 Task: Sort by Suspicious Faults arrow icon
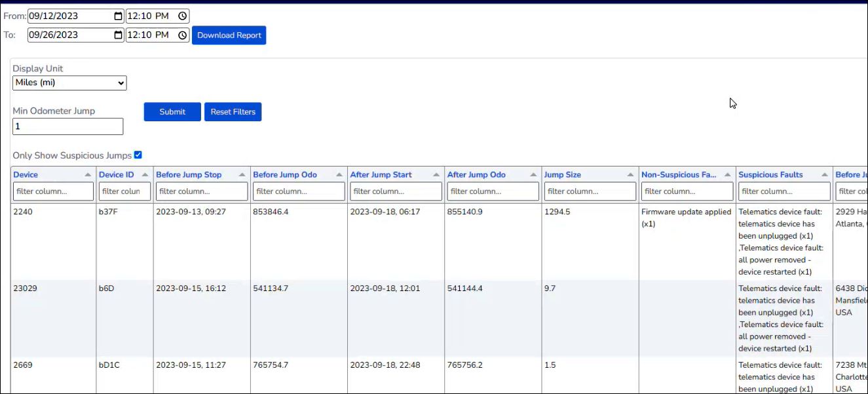(x=825, y=175)
